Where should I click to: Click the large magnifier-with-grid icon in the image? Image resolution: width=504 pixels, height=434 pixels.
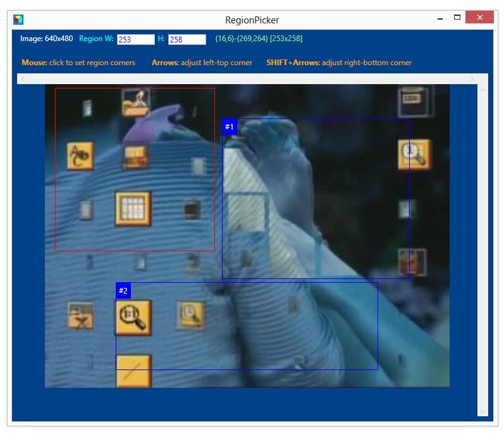[x=133, y=318]
